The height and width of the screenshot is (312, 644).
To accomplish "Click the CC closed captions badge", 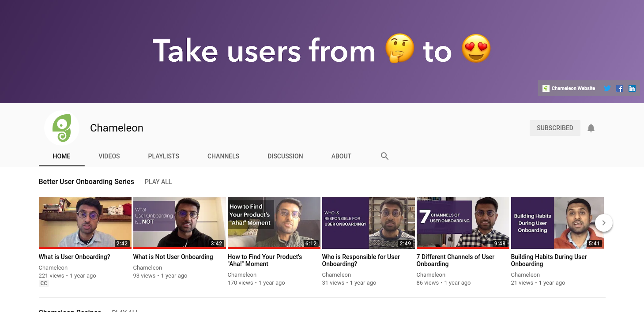I will pyautogui.click(x=44, y=283).
